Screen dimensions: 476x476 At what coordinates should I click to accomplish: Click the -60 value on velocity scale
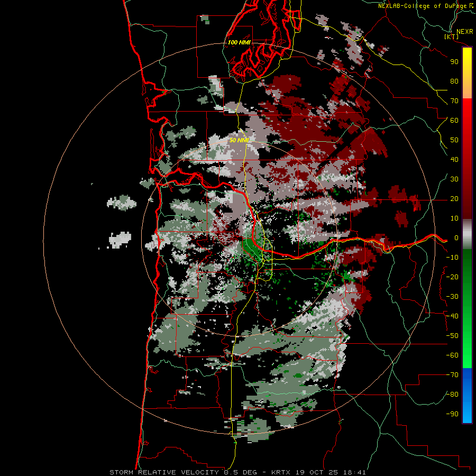pyautogui.click(x=452, y=355)
